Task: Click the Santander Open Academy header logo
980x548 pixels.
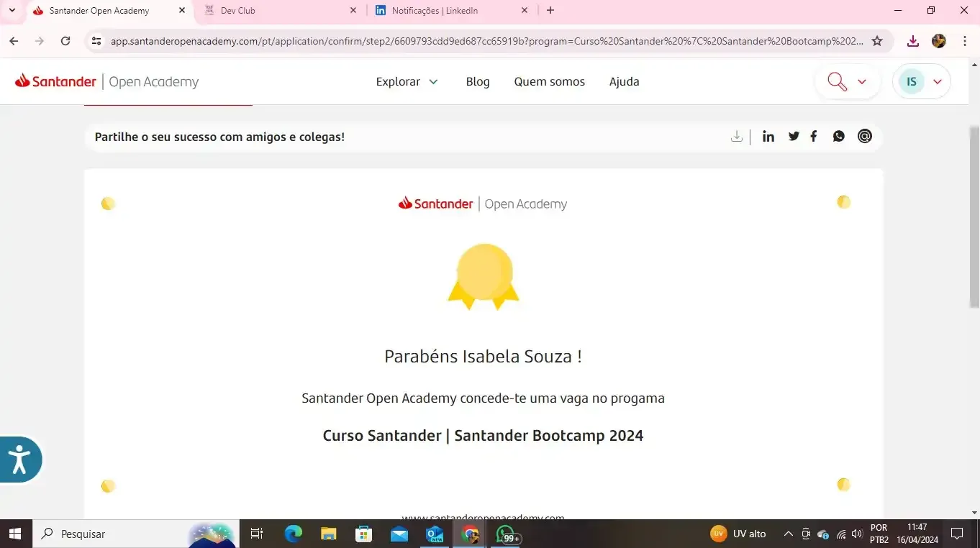Action: click(x=106, y=81)
